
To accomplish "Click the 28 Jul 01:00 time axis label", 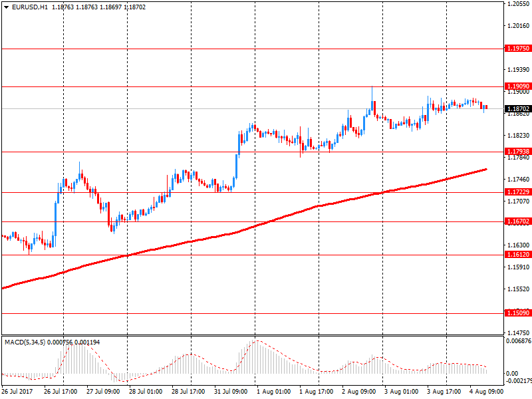I will click(146, 392).
